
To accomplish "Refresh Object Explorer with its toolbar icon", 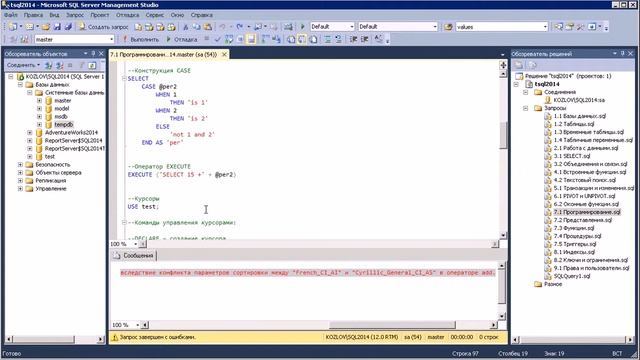I will pyautogui.click(x=92, y=65).
